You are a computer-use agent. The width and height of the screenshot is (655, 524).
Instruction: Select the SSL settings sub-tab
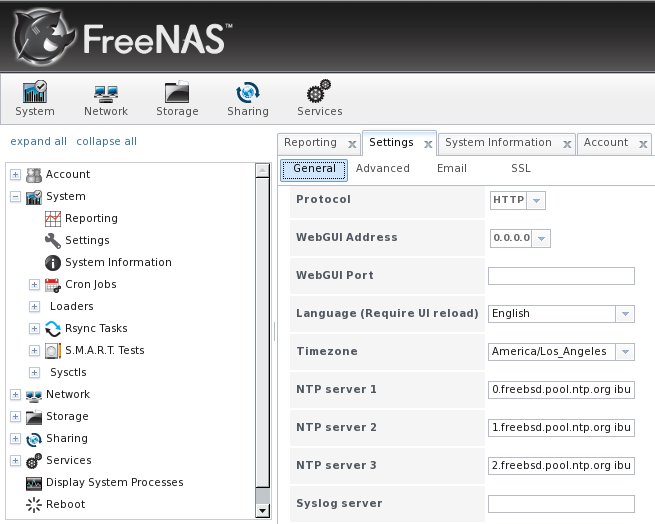coord(521,168)
